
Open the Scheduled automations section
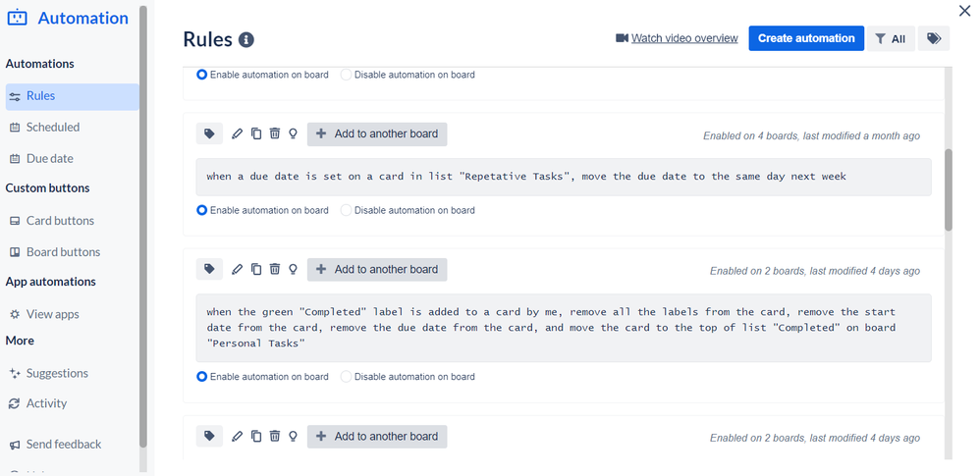(52, 127)
